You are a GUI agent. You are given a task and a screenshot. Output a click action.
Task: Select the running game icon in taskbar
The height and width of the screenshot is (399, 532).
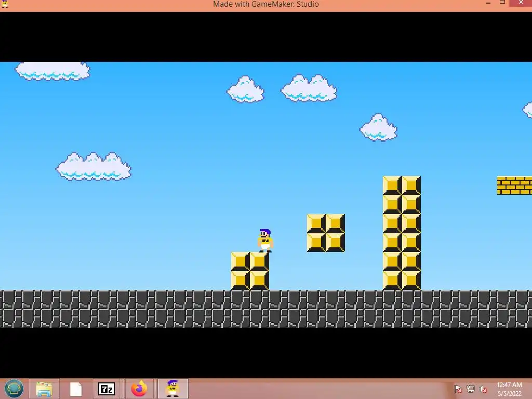(x=172, y=389)
